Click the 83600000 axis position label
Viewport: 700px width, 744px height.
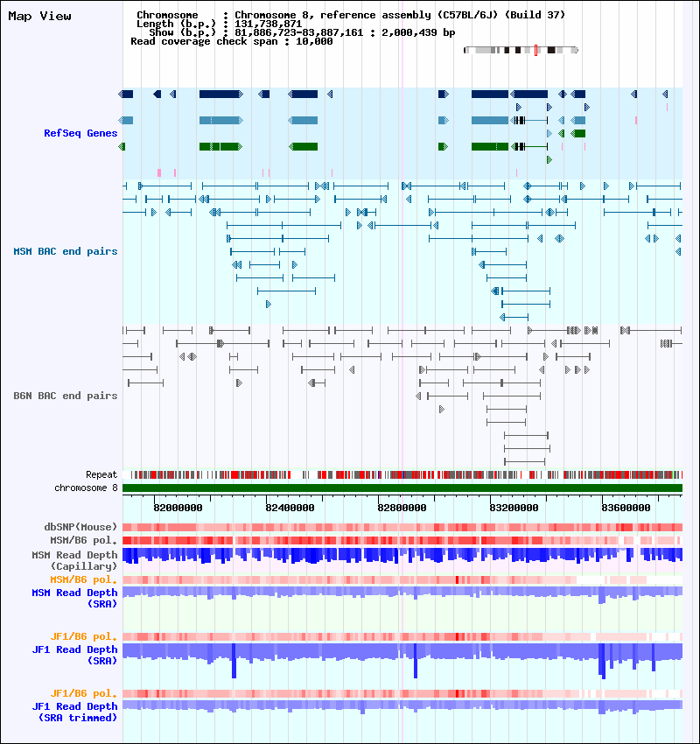coord(626,508)
